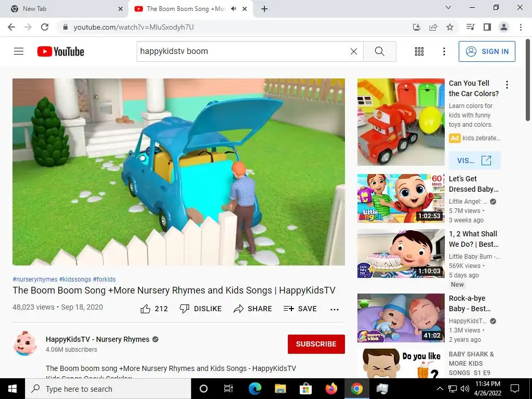Clear the search box with the X
This screenshot has width=532, height=399.
click(x=353, y=51)
